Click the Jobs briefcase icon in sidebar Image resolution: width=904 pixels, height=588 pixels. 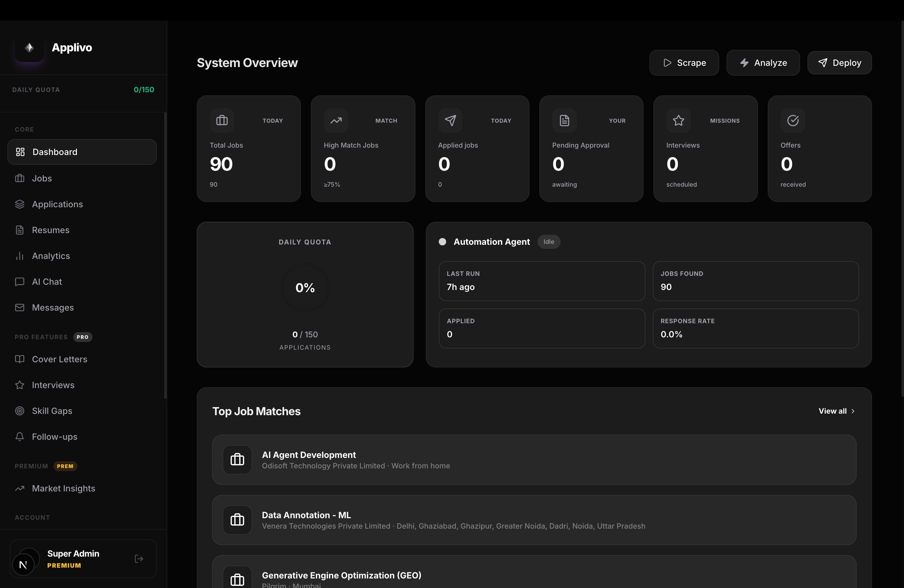click(20, 178)
